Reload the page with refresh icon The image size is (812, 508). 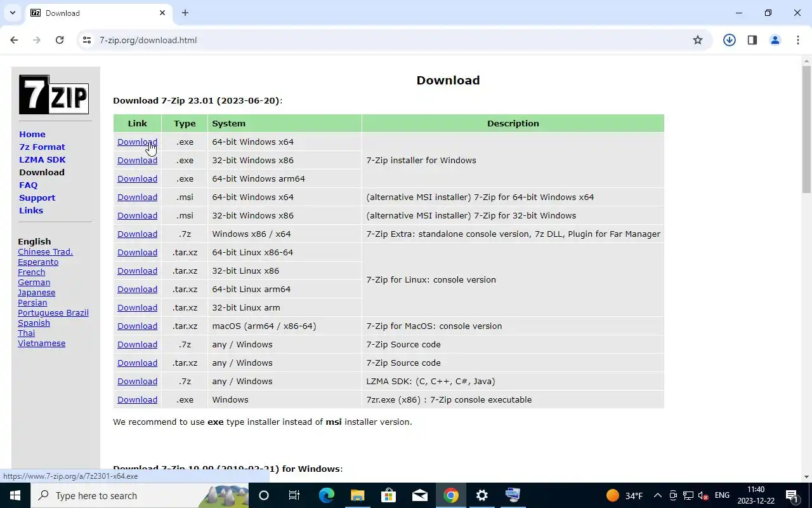coord(60,40)
